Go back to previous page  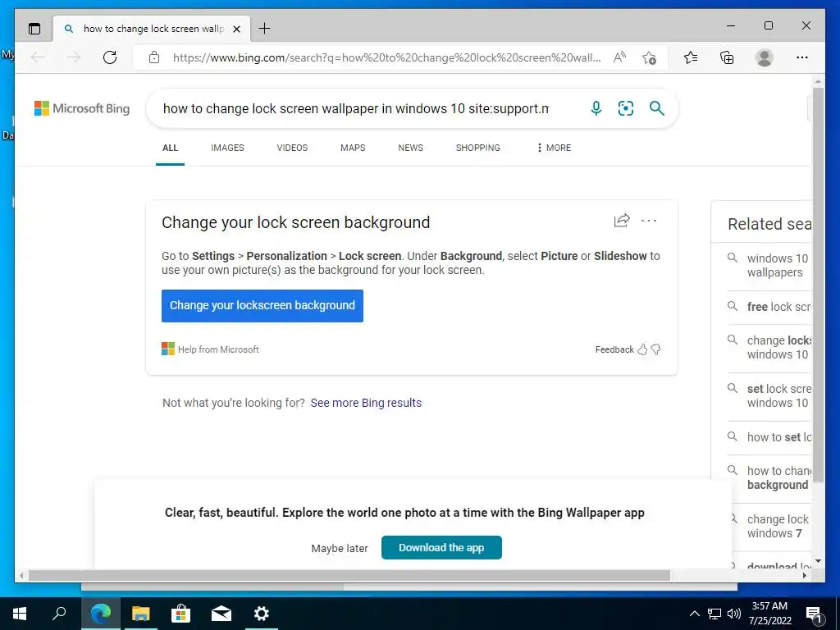click(x=38, y=57)
